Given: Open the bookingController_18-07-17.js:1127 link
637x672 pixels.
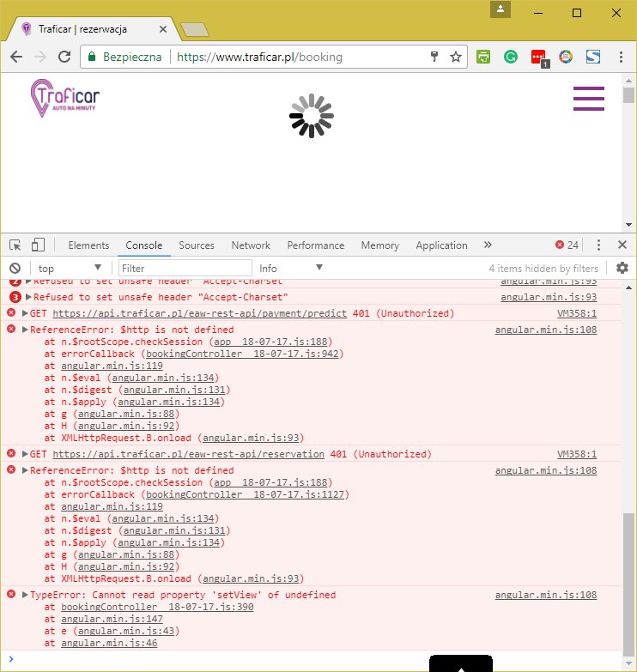Looking at the screenshot, I should point(246,494).
